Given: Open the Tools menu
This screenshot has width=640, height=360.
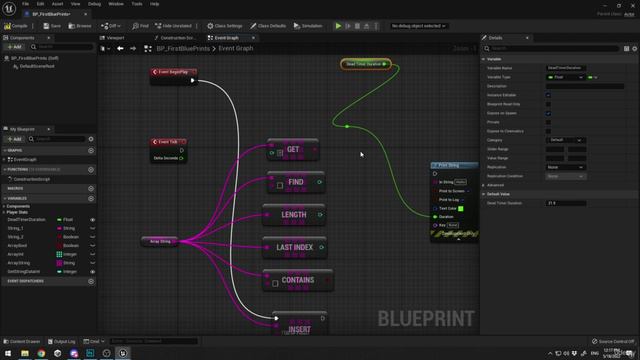Looking at the screenshot, I should point(137,4).
